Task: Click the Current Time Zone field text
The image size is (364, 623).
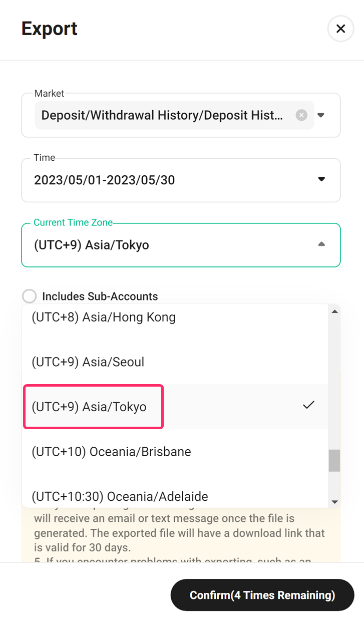Action: point(92,245)
